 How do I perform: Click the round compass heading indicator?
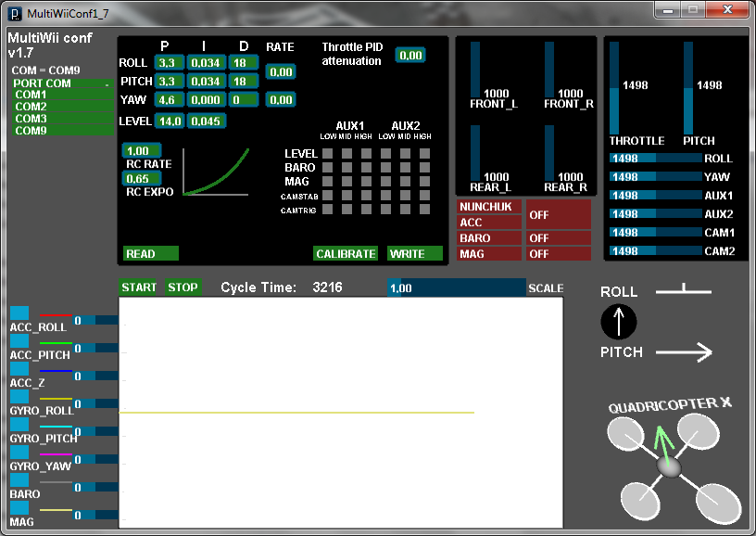[x=619, y=322]
